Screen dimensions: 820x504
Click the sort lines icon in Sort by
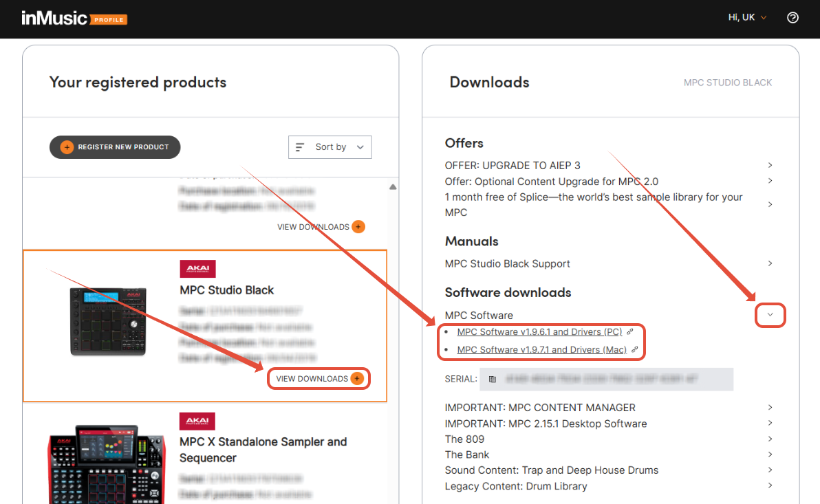pyautogui.click(x=300, y=147)
